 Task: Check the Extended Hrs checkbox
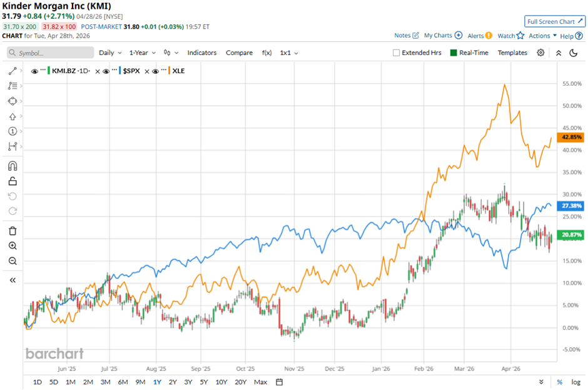point(397,53)
